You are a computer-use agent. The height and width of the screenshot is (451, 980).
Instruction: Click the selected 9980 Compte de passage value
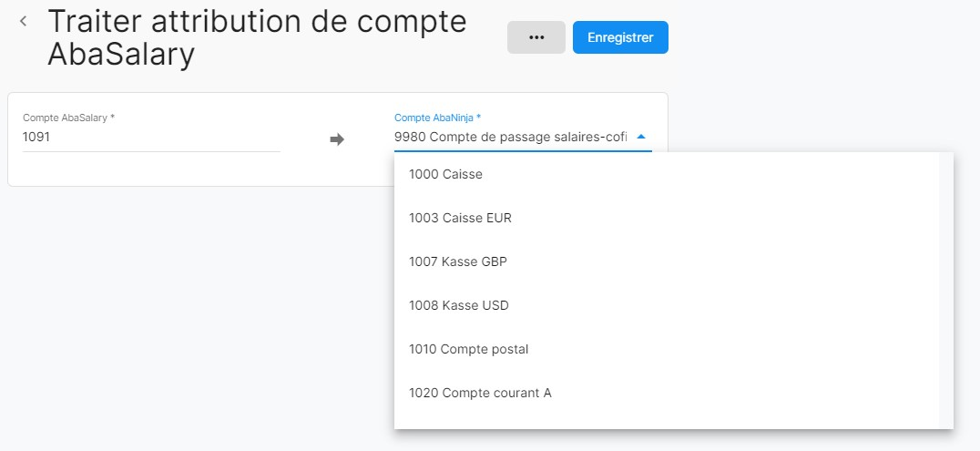click(510, 138)
